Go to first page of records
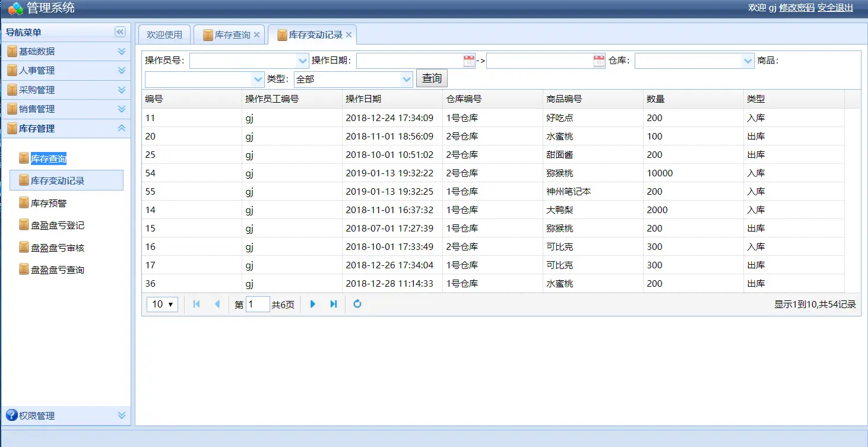 tap(197, 304)
